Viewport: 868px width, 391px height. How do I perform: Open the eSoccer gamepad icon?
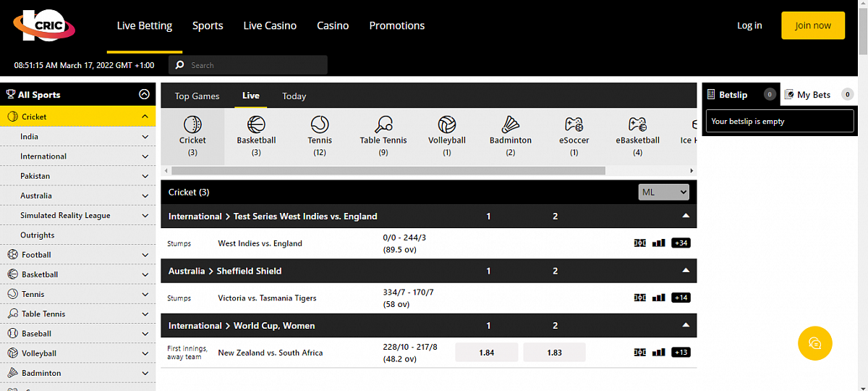click(x=574, y=125)
